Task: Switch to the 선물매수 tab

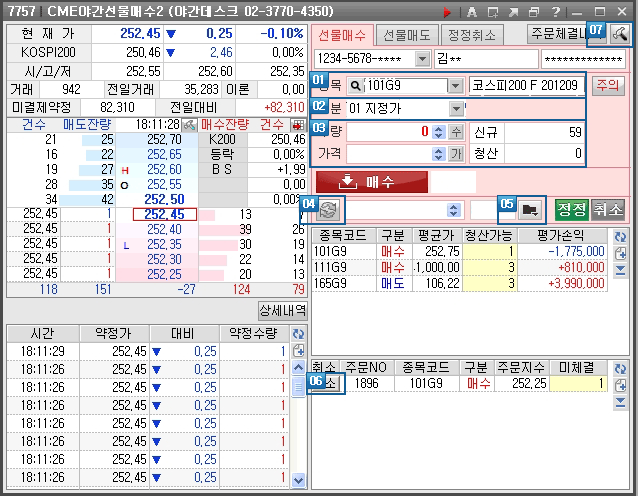Action: click(342, 36)
